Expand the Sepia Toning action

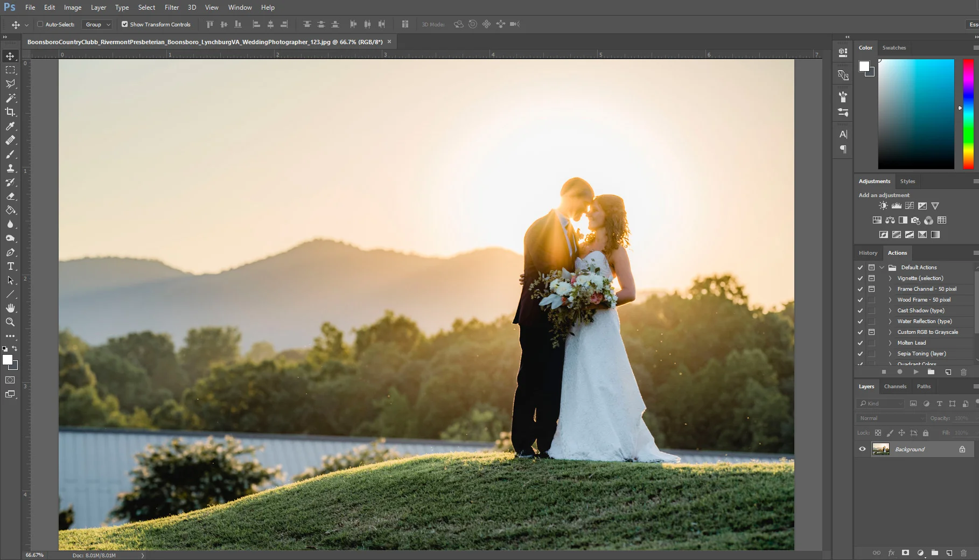tap(889, 354)
